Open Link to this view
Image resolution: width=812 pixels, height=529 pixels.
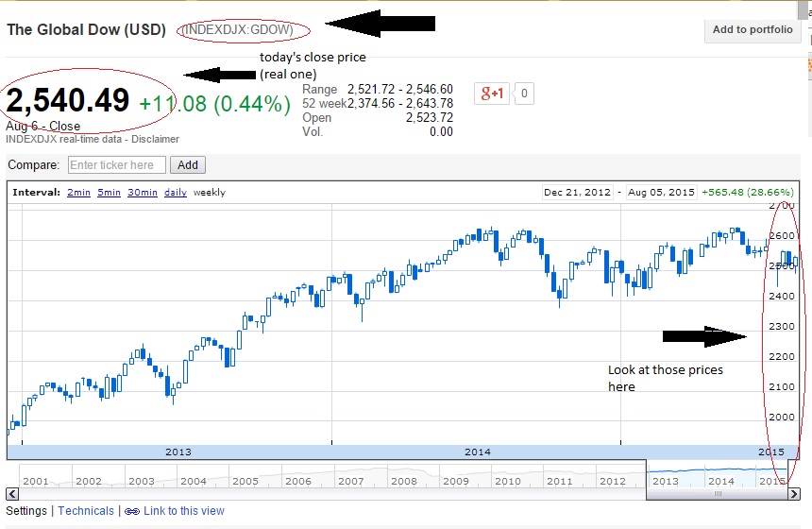[x=184, y=511]
